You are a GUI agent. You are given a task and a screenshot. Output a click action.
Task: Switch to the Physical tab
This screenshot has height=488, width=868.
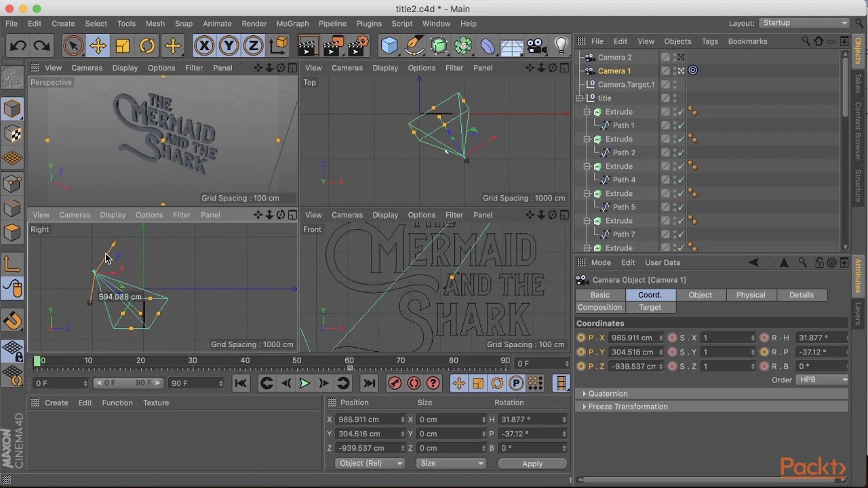click(750, 295)
